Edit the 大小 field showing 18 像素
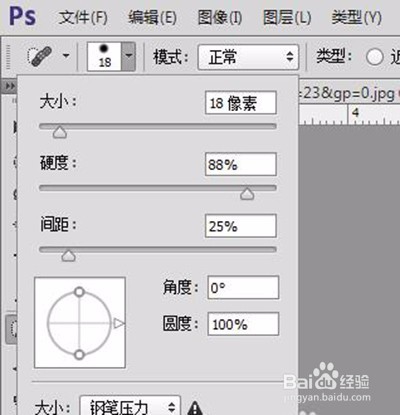 (x=241, y=103)
